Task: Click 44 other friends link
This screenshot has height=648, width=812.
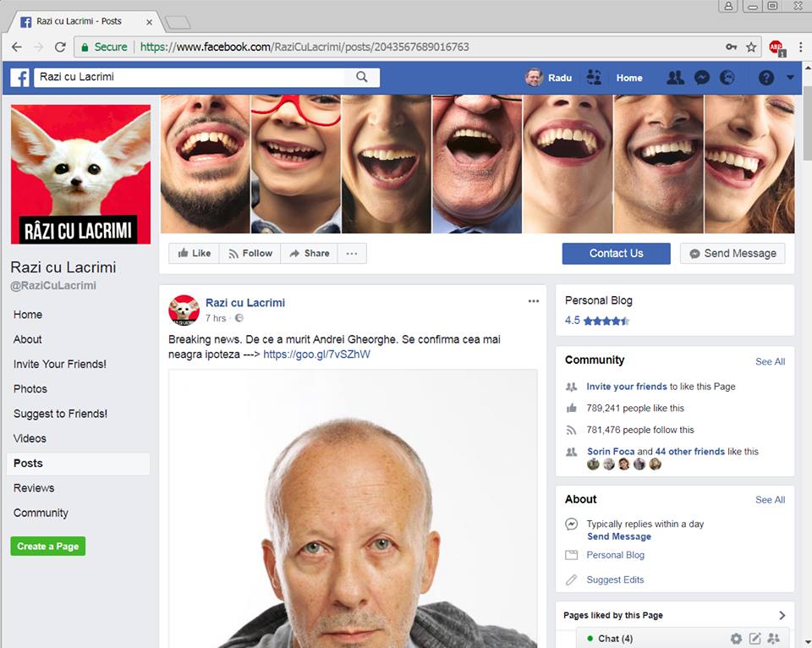Action: click(x=690, y=452)
